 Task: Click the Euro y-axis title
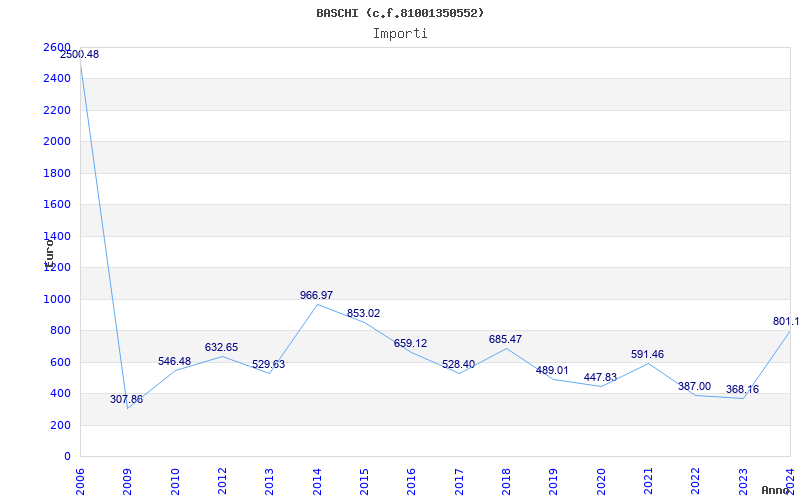click(49, 254)
